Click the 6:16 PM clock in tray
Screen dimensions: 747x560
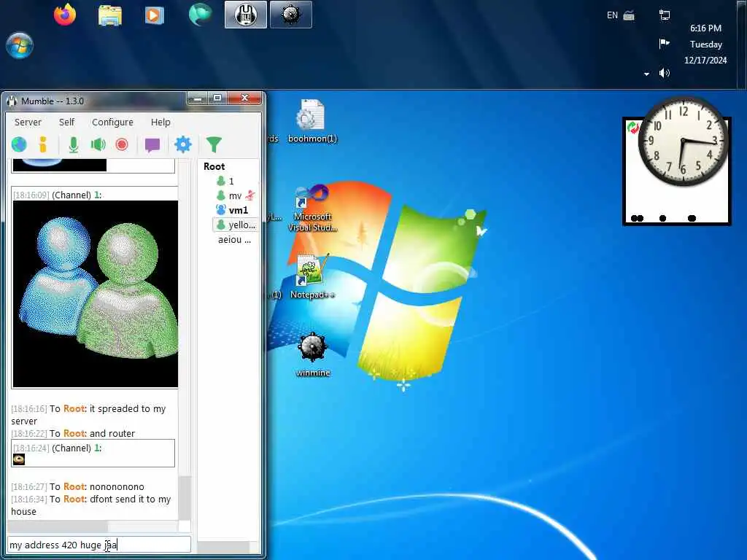705,28
